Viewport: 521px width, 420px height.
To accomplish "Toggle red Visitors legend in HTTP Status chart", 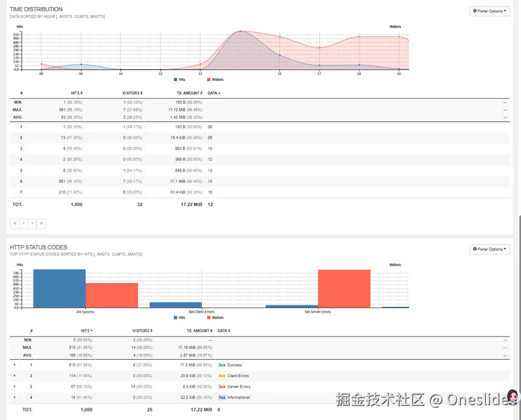I will coord(216,318).
